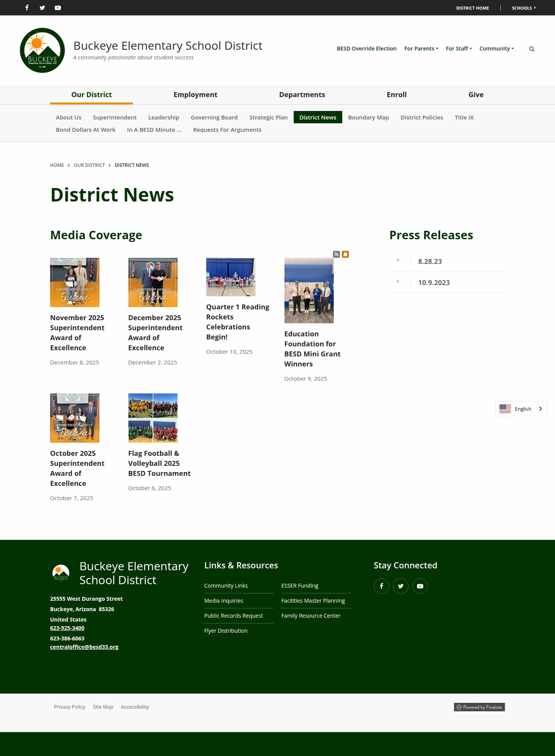Viewport: 555px width, 756px height.
Task: Open Family Resource Center footer link
Action: (x=311, y=616)
